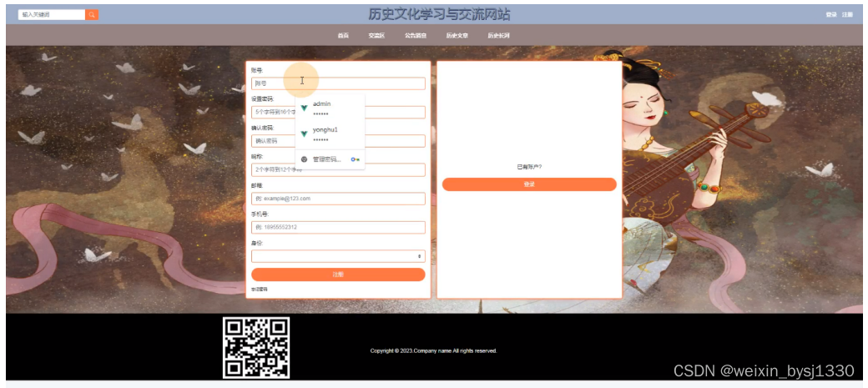Open the 公告消息 nav item
This screenshot has height=388, width=868.
(x=415, y=35)
